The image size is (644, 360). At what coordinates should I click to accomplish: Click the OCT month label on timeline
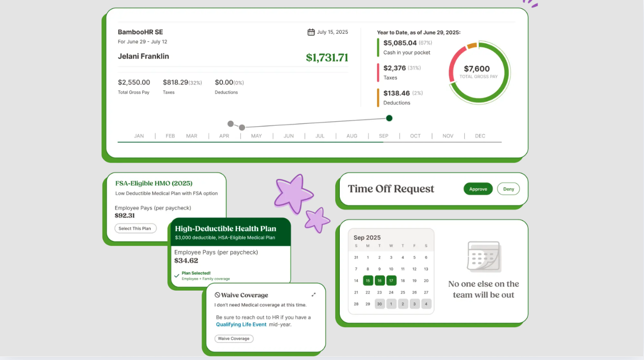pyautogui.click(x=415, y=136)
